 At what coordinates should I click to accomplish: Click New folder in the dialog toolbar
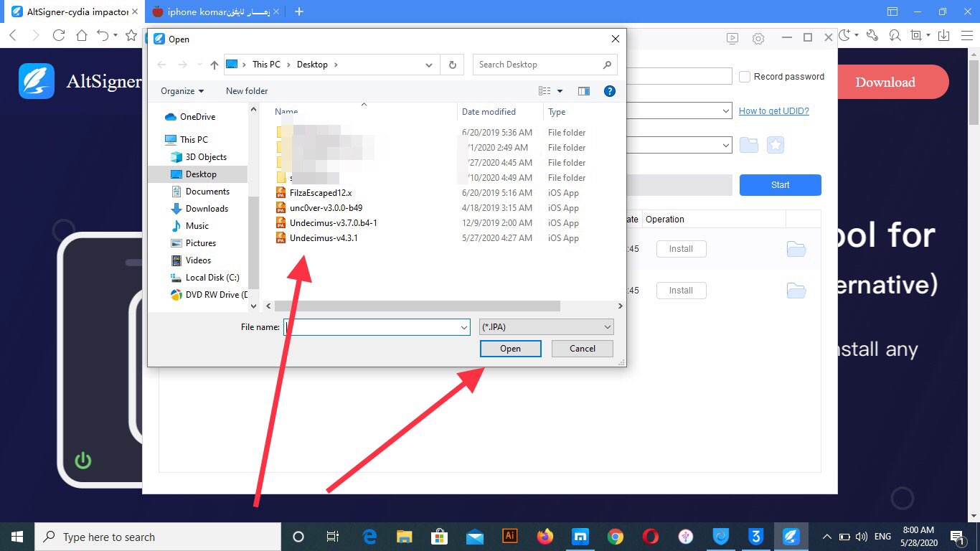click(x=247, y=91)
